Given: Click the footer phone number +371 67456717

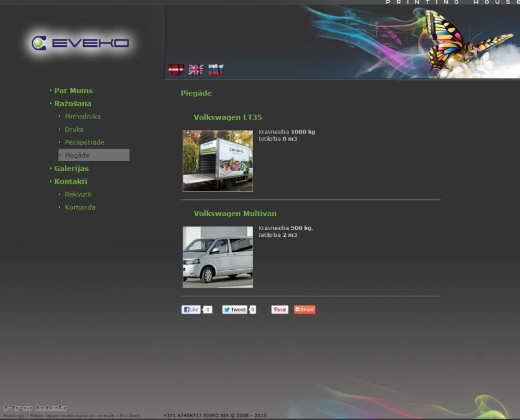Looking at the screenshot, I should click(x=183, y=416).
